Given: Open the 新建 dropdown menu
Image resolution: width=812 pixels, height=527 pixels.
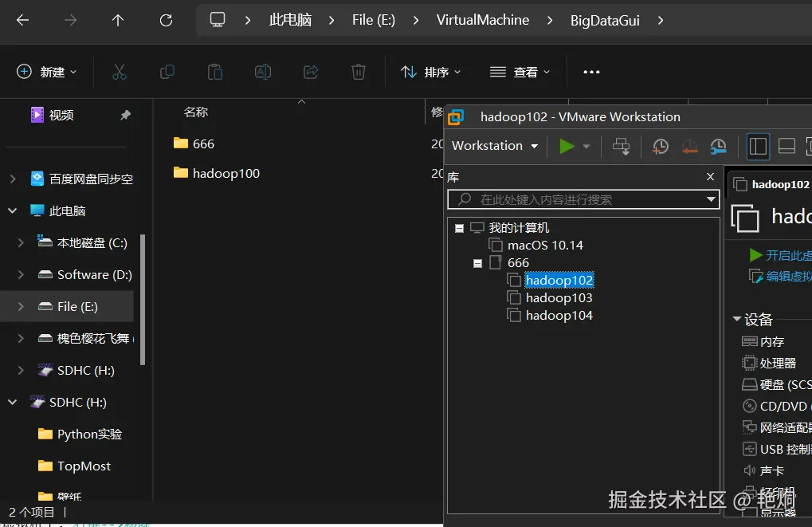Looking at the screenshot, I should click(46, 72).
